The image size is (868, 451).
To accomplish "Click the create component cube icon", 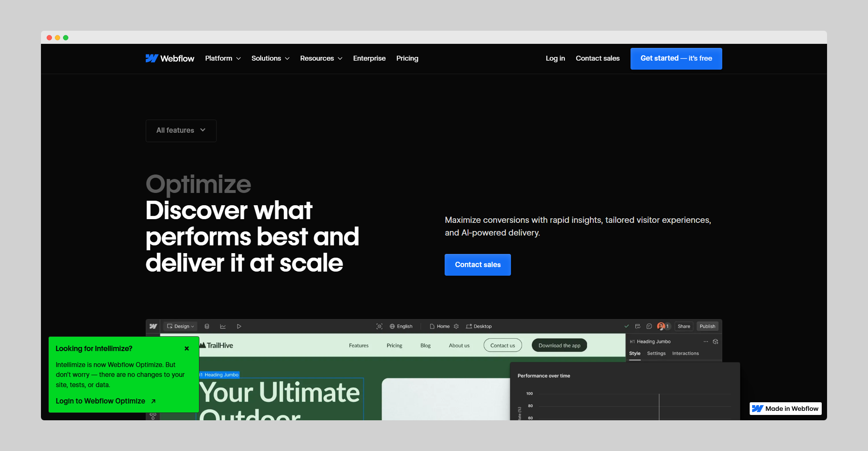I will pyautogui.click(x=715, y=342).
